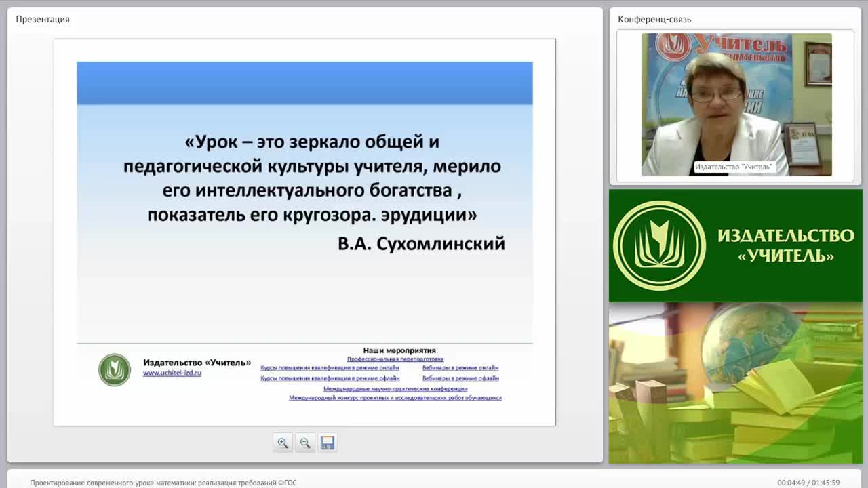
Task: Click the books and globe picture
Action: [x=736, y=383]
